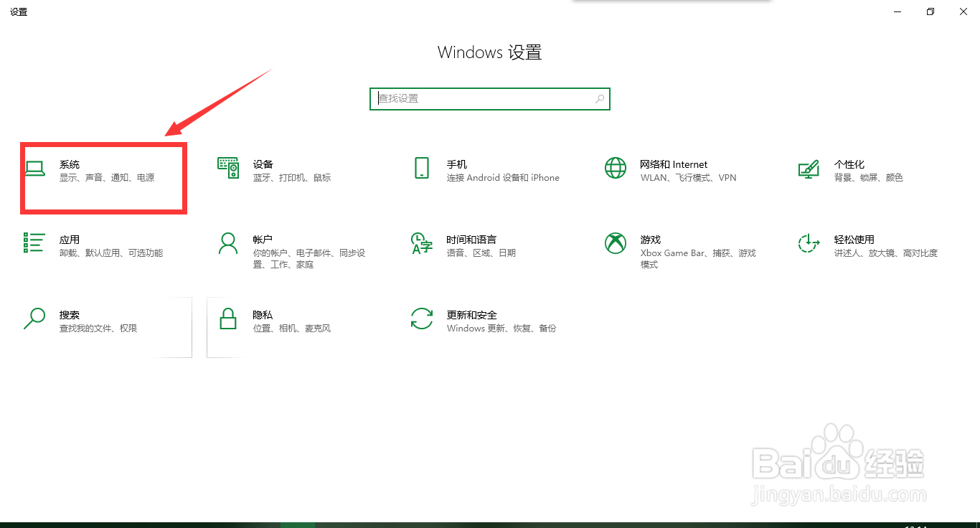The width and height of the screenshot is (980, 528).
Task: Open 网络和 Internet settings title
Action: point(674,164)
